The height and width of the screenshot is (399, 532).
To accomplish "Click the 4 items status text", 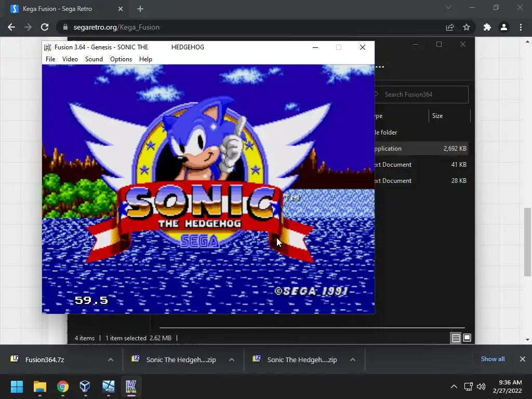I will (85, 338).
